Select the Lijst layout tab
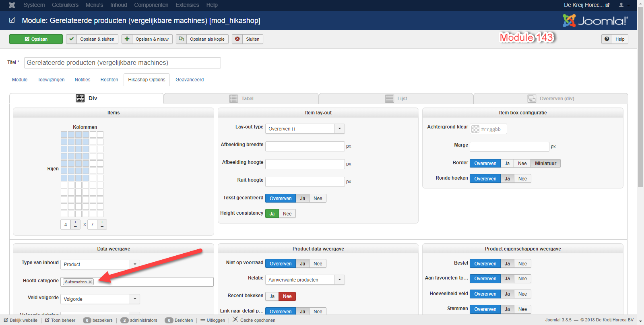 [396, 99]
